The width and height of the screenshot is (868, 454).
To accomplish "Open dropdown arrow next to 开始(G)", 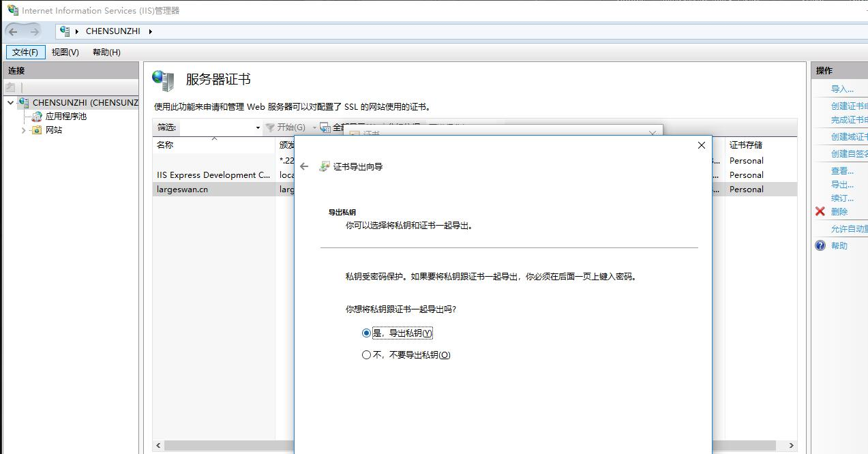I will 314,127.
